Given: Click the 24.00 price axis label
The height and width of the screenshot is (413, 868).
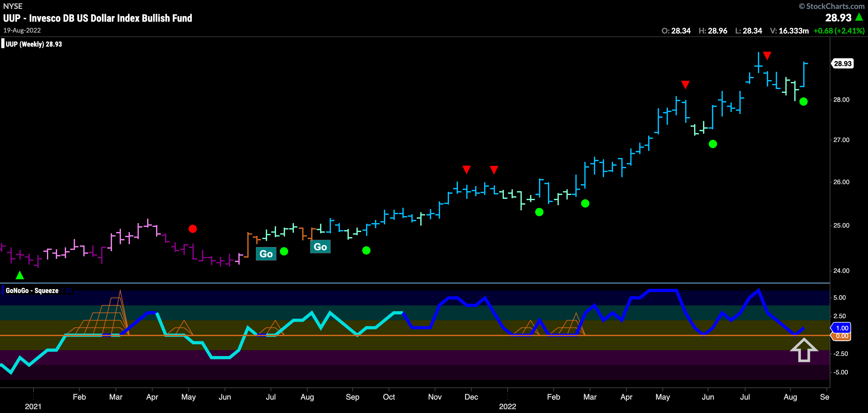Looking at the screenshot, I should point(842,270).
